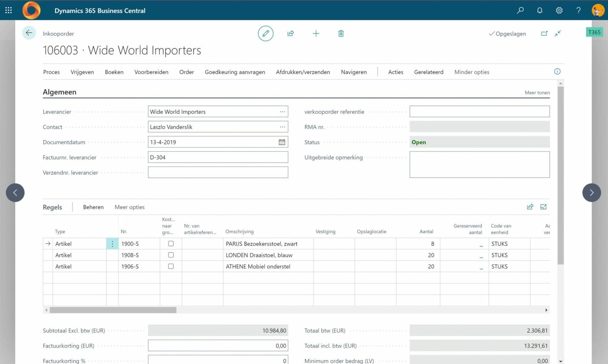Look up the Leverancier with the ellipsis
Viewport: 608px width, 364px height.
tap(282, 111)
